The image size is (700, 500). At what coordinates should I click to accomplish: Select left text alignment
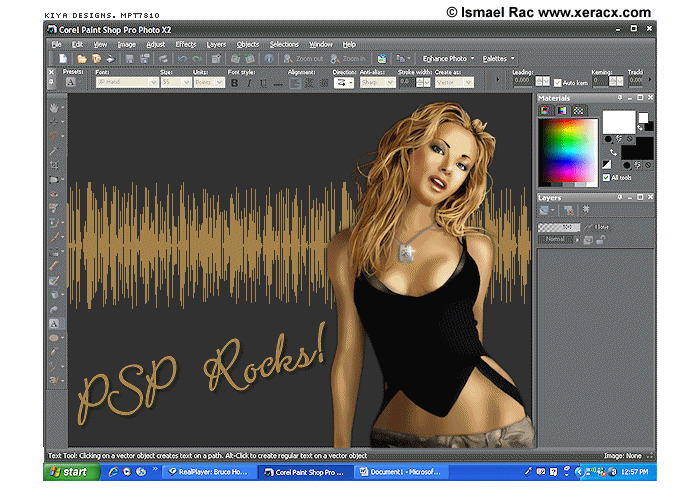click(x=295, y=83)
